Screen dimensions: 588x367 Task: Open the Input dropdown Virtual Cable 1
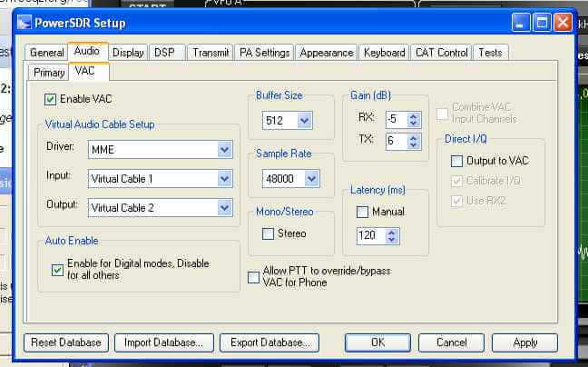coord(160,179)
